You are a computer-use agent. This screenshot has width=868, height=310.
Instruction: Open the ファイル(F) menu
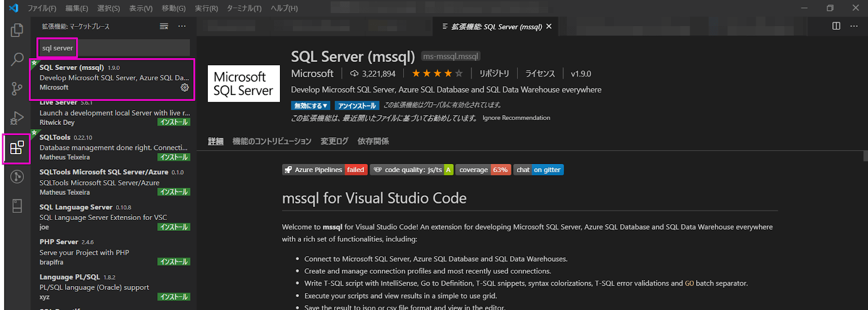42,8
